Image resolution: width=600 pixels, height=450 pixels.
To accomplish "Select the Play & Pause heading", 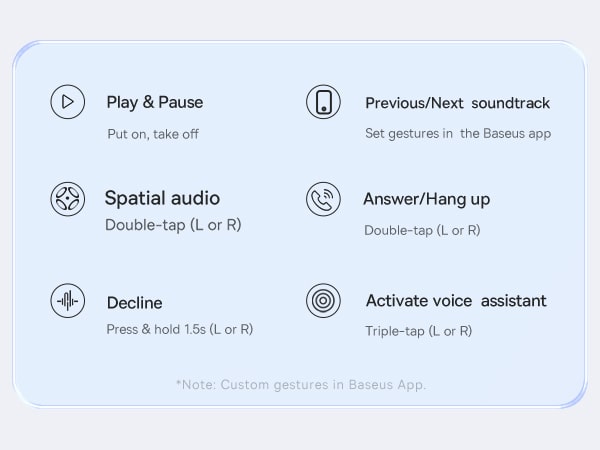I will (155, 102).
